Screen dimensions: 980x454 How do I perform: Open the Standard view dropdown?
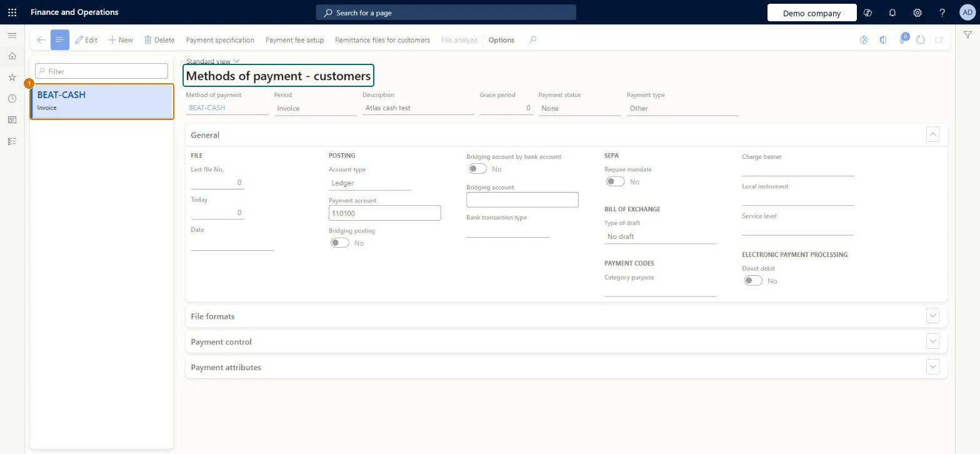pyautogui.click(x=212, y=61)
